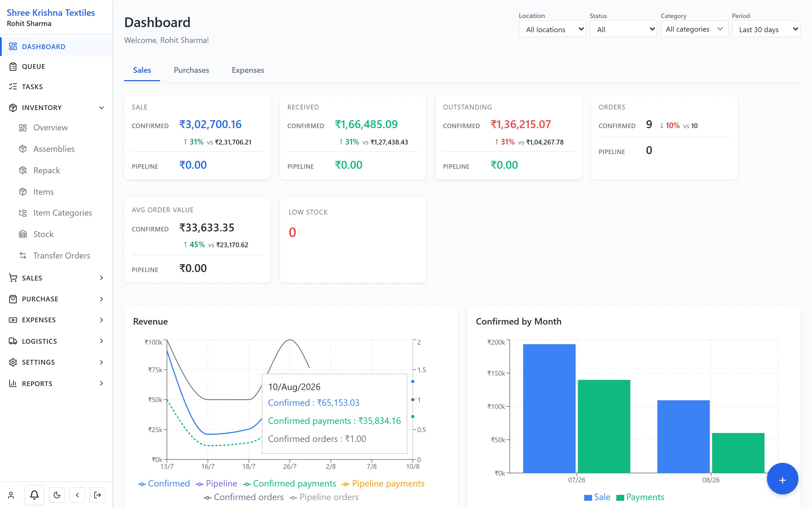812x508 pixels.
Task: Click the Logistics truck icon
Action: point(13,341)
